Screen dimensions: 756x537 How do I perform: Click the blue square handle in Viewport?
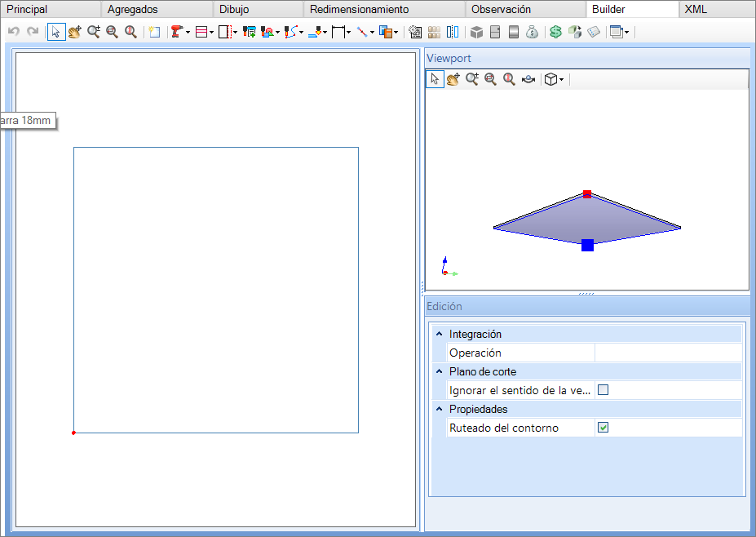(x=587, y=245)
